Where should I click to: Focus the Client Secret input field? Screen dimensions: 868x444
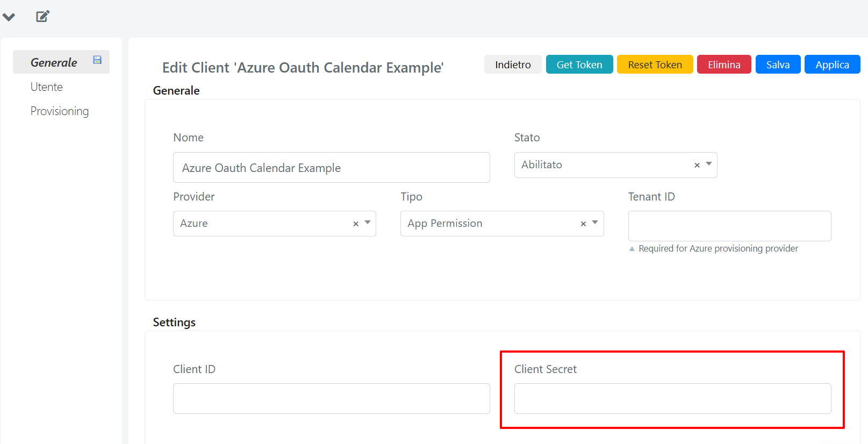[672, 398]
